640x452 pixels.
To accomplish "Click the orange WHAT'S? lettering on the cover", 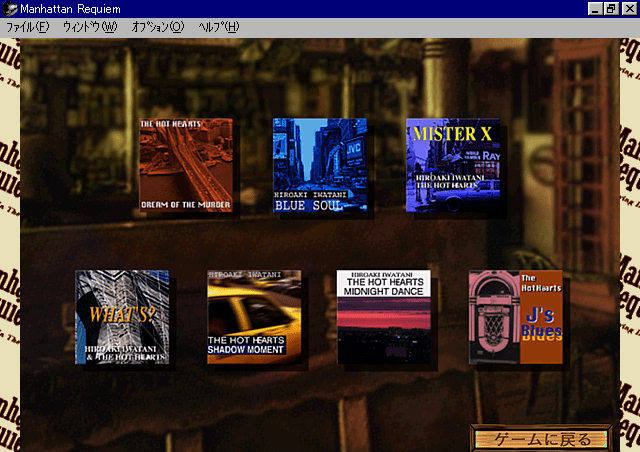I will [x=121, y=313].
